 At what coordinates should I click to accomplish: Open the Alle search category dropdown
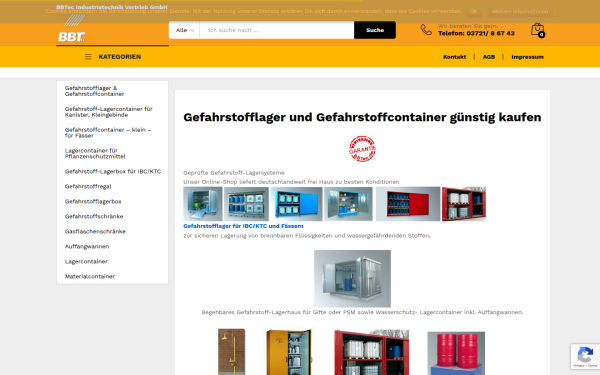(185, 30)
